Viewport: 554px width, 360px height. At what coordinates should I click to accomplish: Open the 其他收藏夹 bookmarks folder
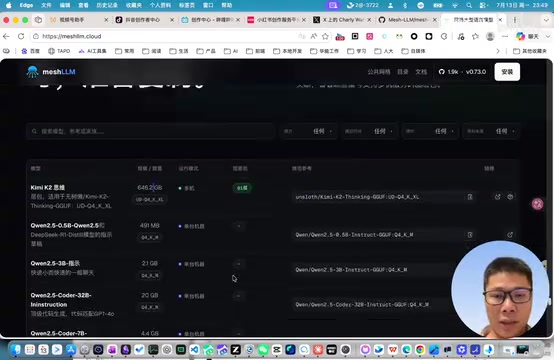pyautogui.click(x=530, y=51)
